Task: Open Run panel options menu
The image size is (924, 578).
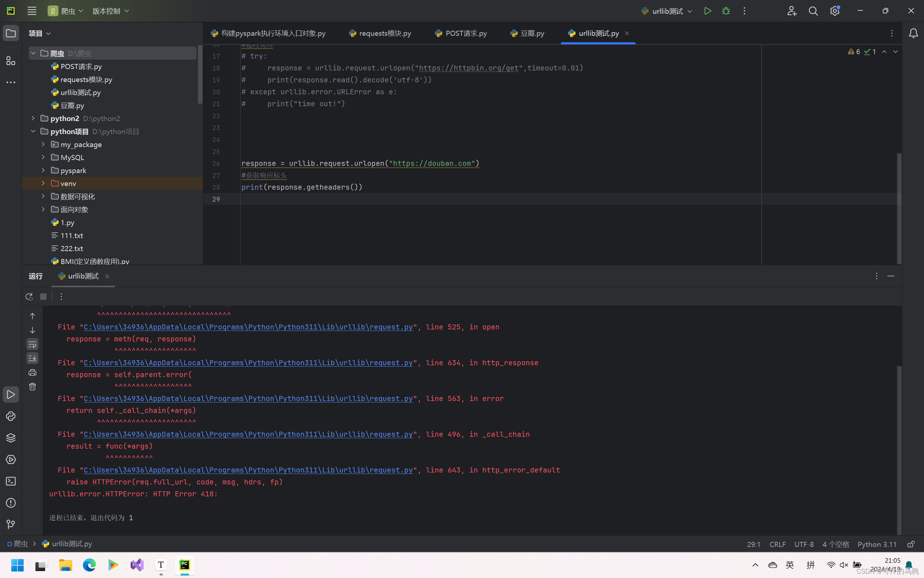Action: click(x=877, y=276)
